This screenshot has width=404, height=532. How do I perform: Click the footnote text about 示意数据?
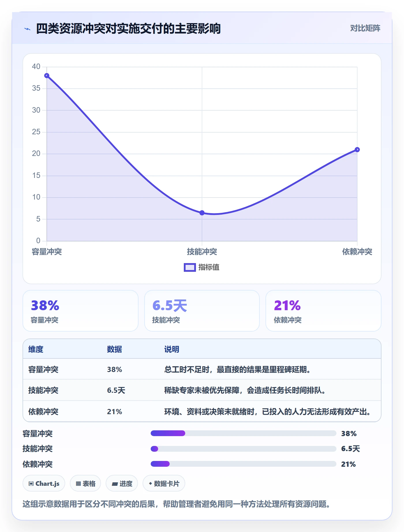pyautogui.click(x=177, y=504)
